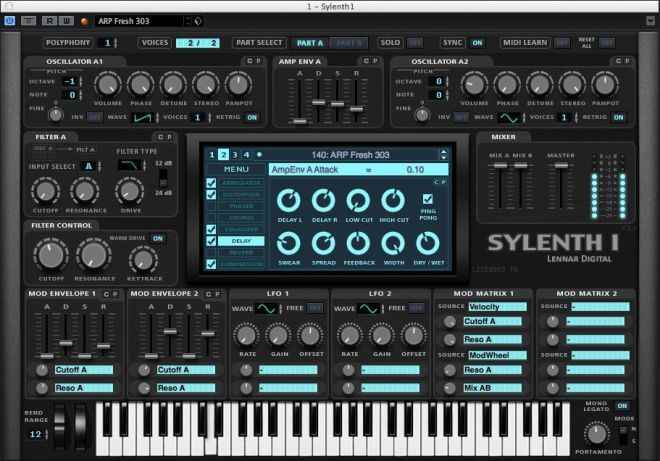Select the Delay effect tab

click(241, 241)
